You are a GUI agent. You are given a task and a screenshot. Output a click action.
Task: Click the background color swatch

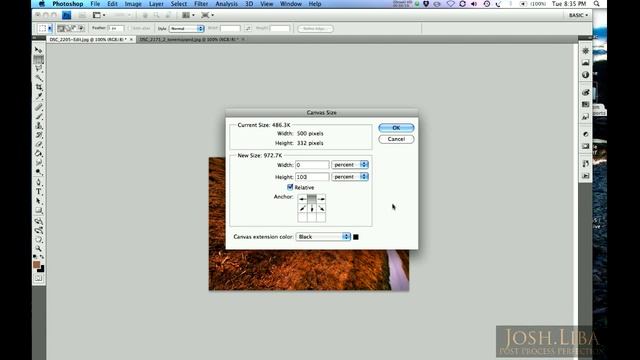(x=41, y=269)
